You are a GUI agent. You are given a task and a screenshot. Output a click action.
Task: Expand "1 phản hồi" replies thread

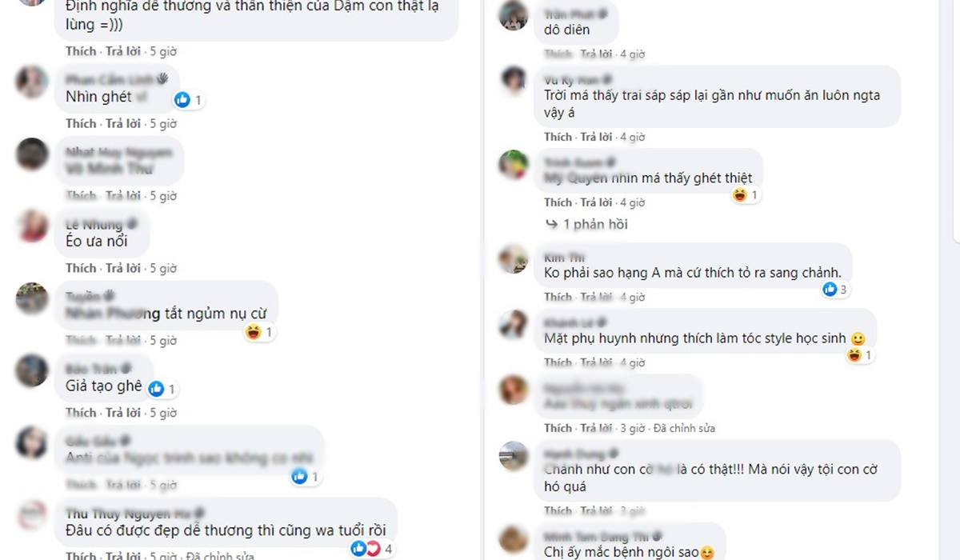coord(587,225)
